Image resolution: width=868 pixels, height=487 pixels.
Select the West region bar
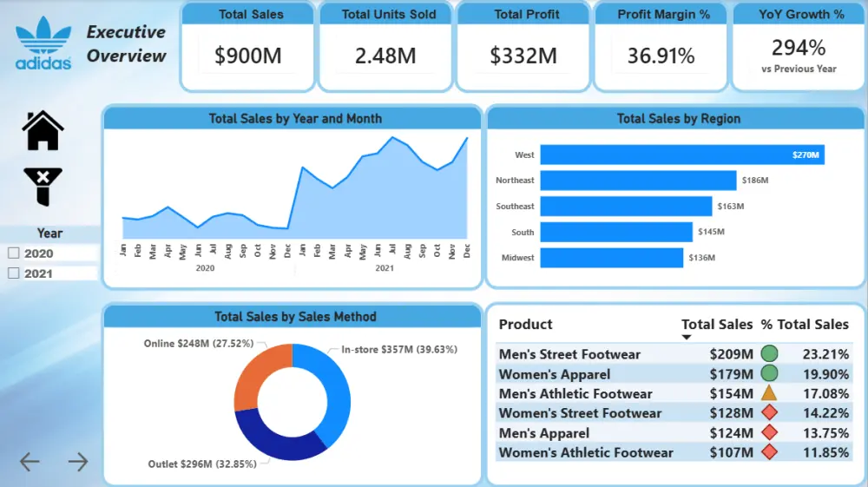682,155
